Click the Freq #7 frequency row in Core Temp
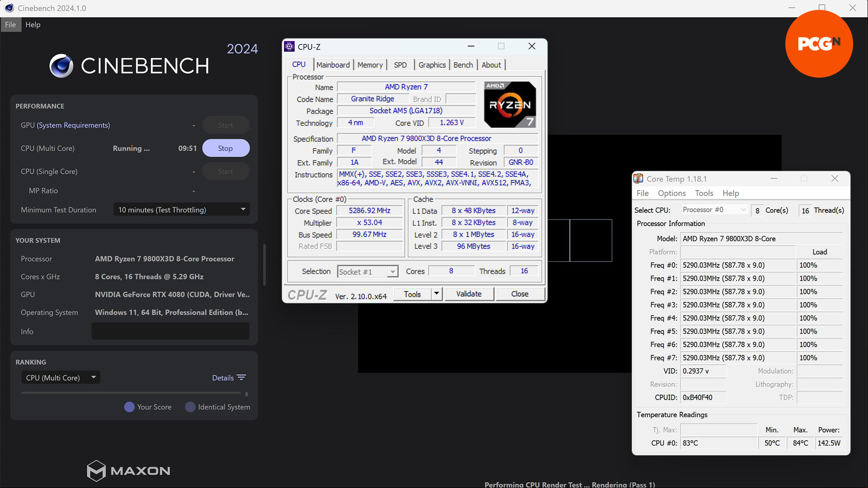Screen dimensions: 868x488 tap(738, 358)
